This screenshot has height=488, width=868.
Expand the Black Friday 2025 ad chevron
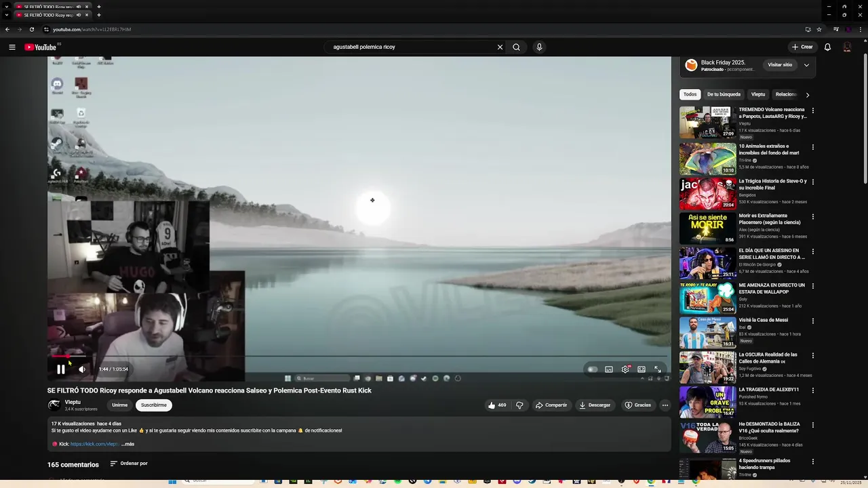pos(806,65)
